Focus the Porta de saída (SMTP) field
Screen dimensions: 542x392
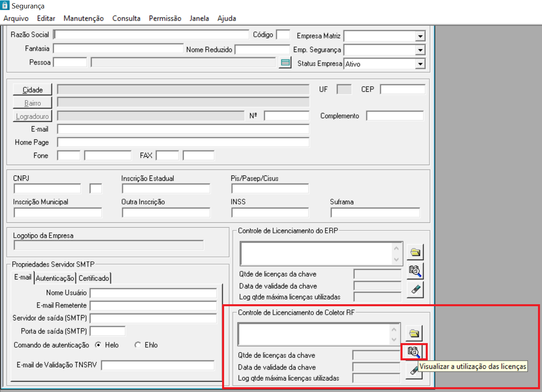(107, 331)
